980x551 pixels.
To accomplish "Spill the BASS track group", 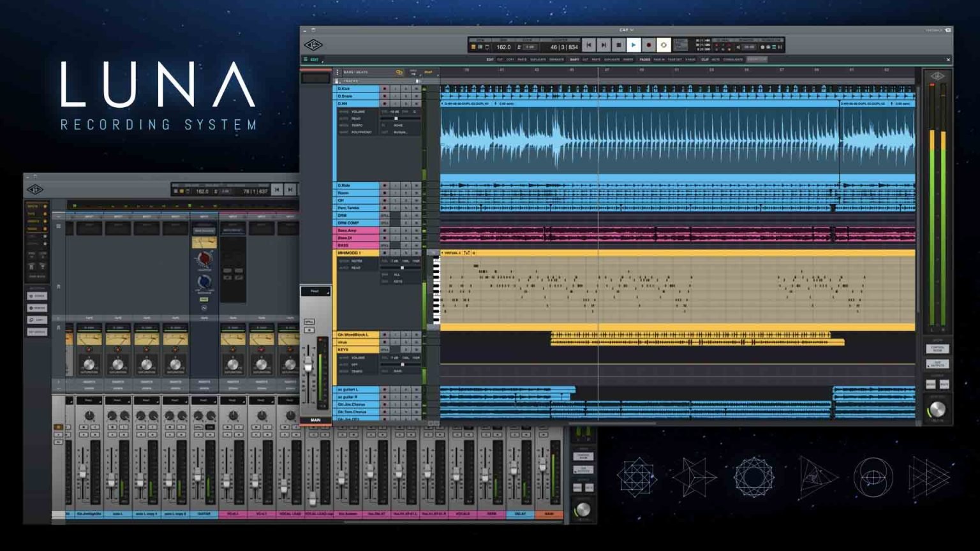I will coord(385,245).
